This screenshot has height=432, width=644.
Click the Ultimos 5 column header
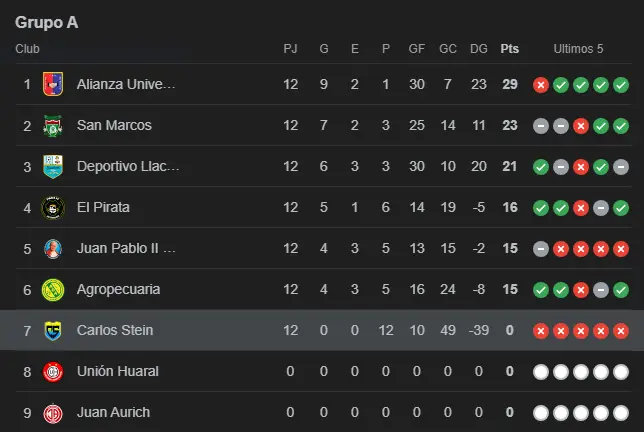click(x=579, y=49)
